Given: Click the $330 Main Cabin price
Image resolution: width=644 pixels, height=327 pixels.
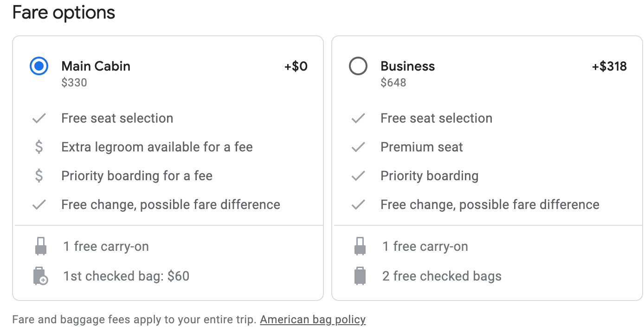Looking at the screenshot, I should tap(74, 83).
